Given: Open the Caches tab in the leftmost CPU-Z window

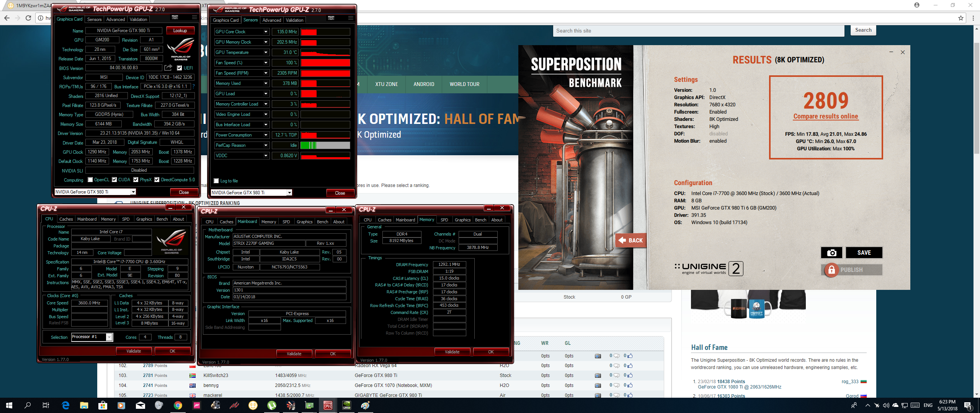Looking at the screenshot, I should (x=66, y=219).
